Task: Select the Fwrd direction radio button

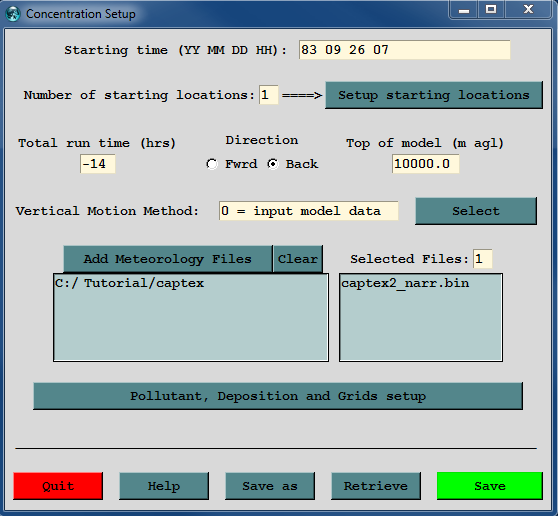Action: [x=212, y=164]
